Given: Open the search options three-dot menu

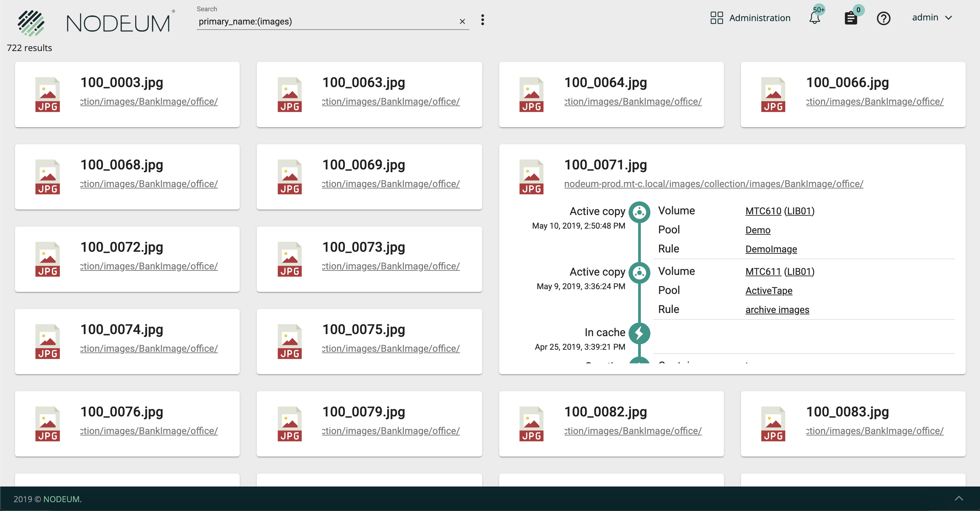Looking at the screenshot, I should click(483, 20).
